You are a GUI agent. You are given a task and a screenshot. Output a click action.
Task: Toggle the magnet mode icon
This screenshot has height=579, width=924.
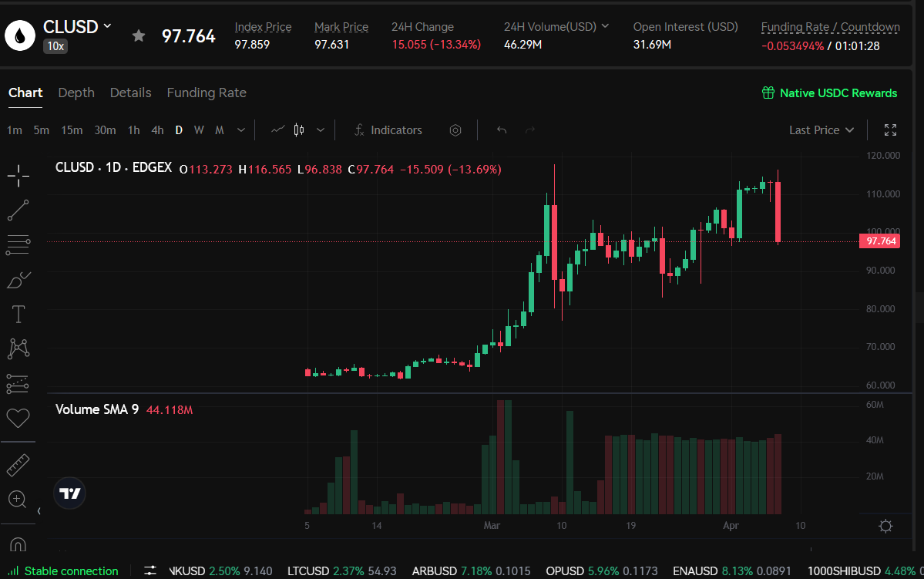tap(18, 544)
